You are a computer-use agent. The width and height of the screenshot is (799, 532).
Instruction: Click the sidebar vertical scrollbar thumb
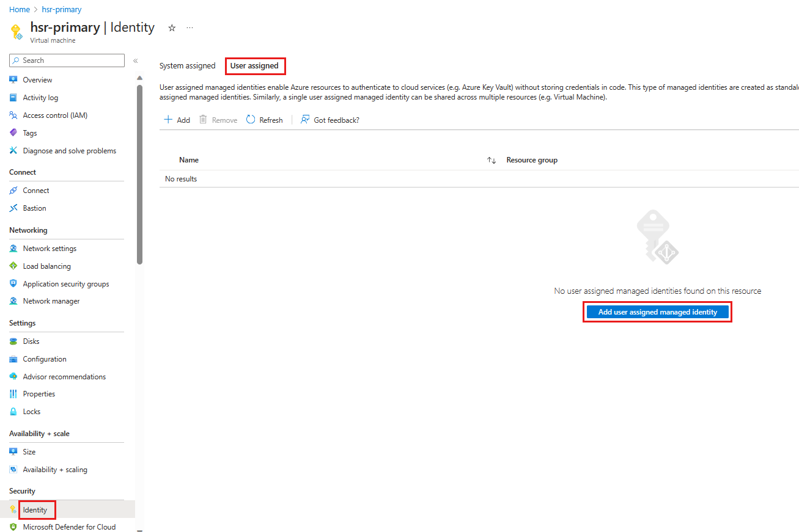pyautogui.click(x=140, y=175)
